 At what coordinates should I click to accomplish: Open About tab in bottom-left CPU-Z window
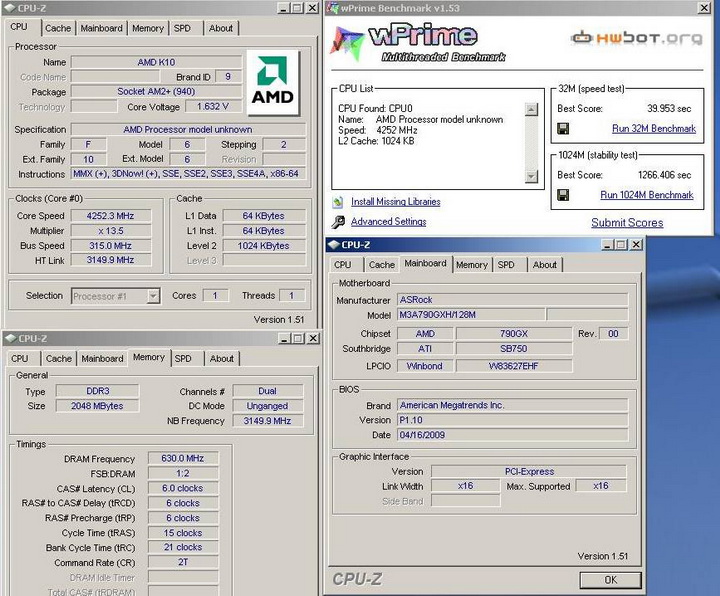tap(222, 359)
